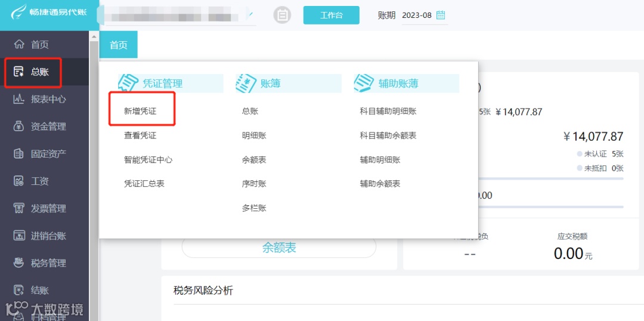Click the 进销台账 icon in sidebar
The width and height of the screenshot is (644, 321).
click(x=19, y=236)
